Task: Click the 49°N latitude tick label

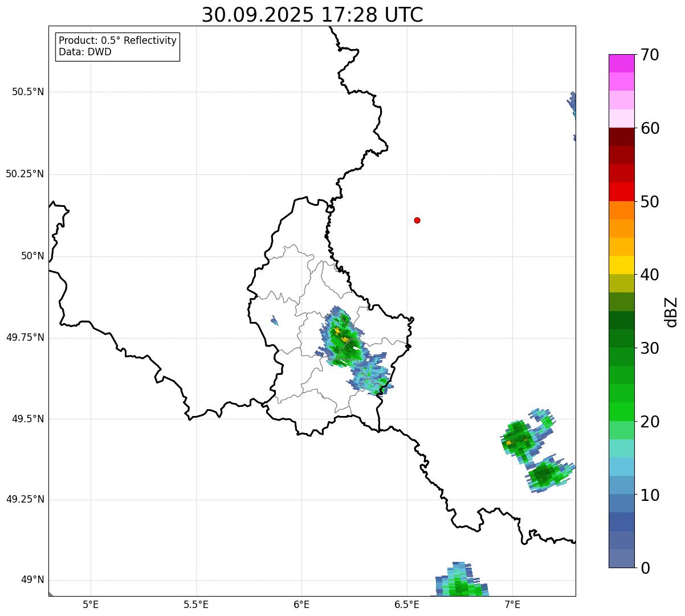Action: point(32,580)
